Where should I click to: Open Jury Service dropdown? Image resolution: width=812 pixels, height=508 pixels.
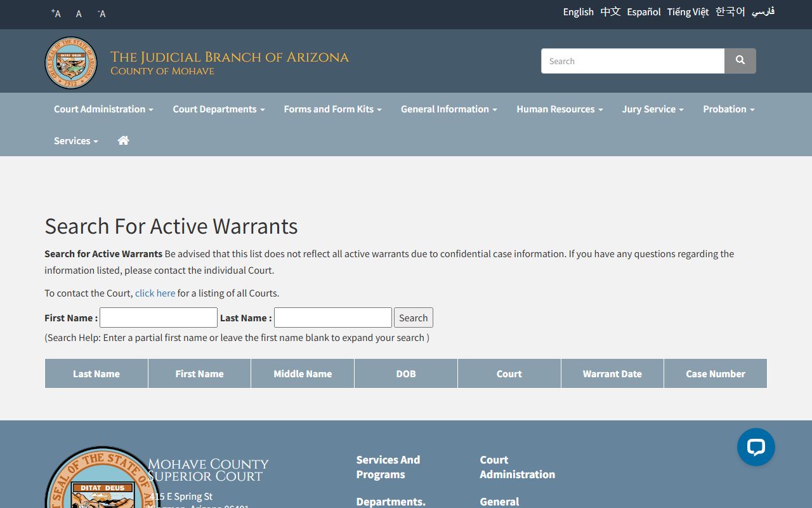(x=653, y=109)
